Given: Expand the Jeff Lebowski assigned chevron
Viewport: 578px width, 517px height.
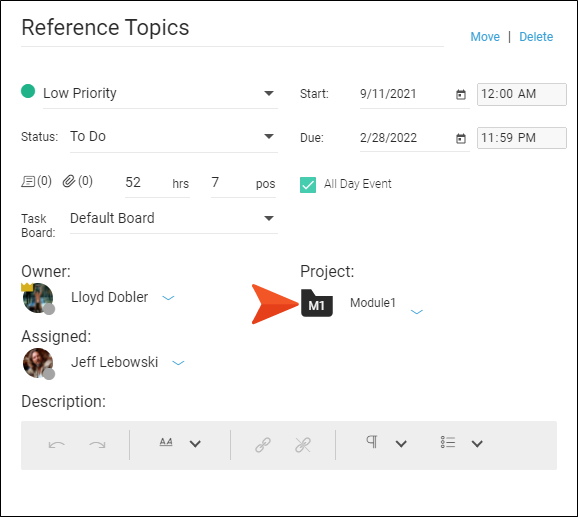Looking at the screenshot, I should (178, 363).
